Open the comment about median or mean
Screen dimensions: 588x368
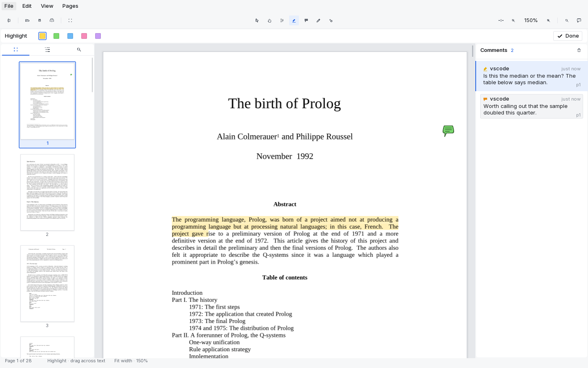[532, 76]
